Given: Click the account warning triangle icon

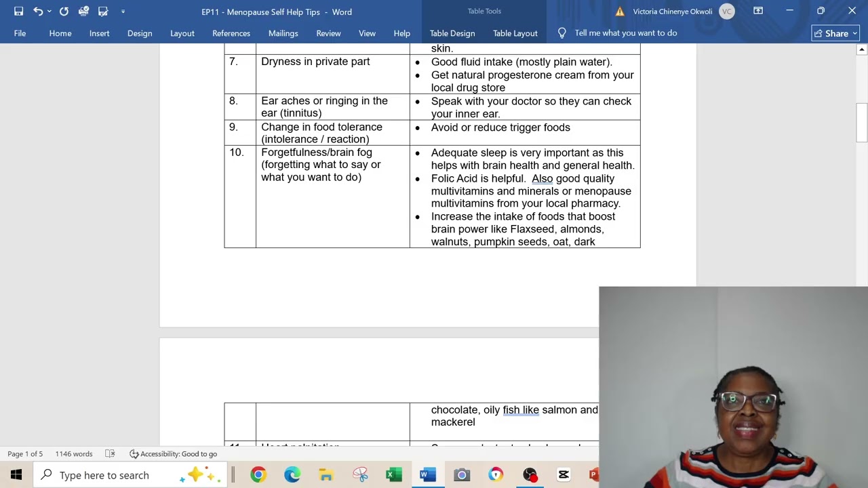Looking at the screenshot, I should (x=620, y=12).
